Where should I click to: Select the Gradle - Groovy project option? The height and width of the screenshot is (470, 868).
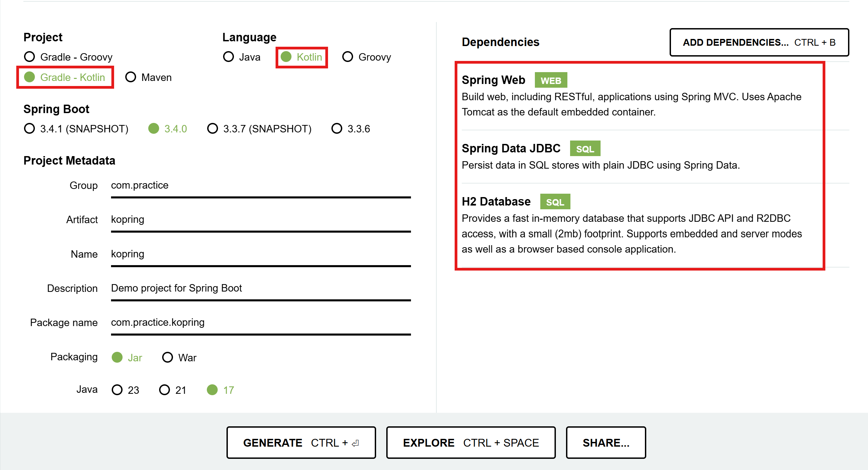[x=68, y=57]
